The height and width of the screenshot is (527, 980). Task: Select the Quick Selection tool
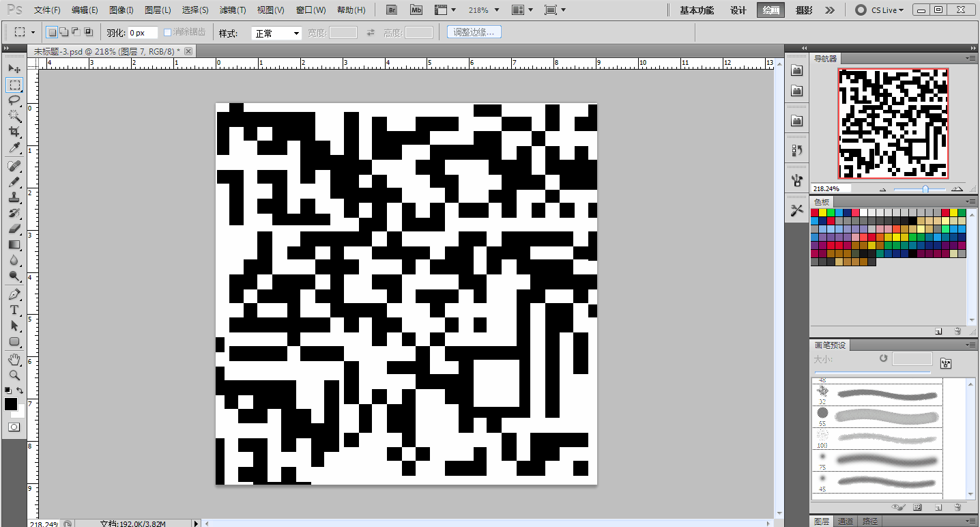click(14, 116)
